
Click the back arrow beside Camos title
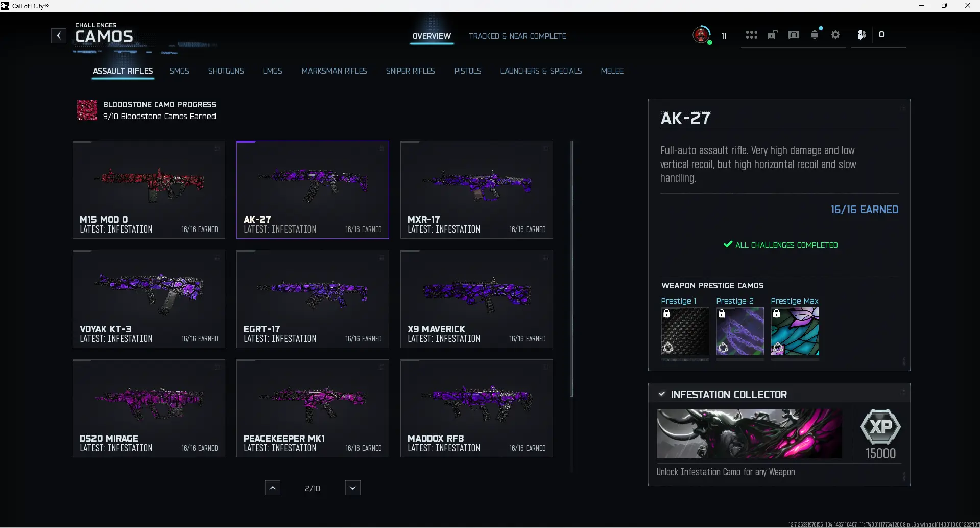click(x=59, y=36)
